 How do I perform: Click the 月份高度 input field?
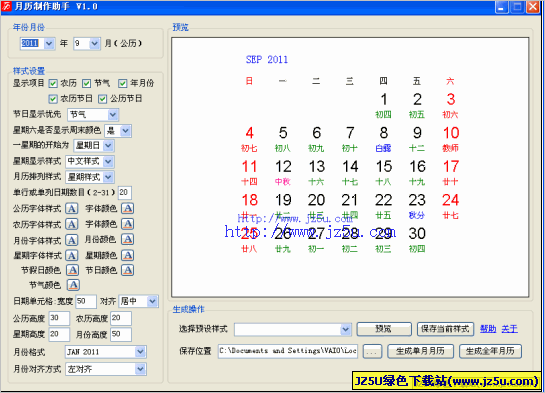pyautogui.click(x=121, y=334)
